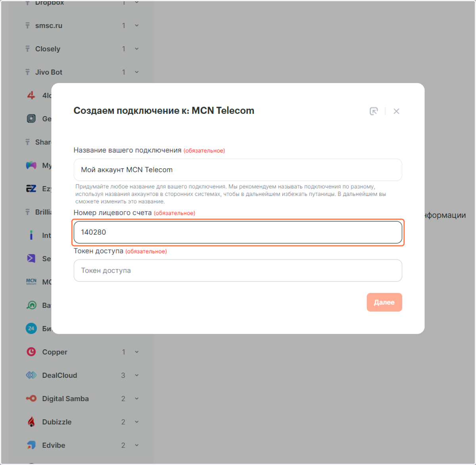
Task: Expand the Copper chevron
Action: 136,352
